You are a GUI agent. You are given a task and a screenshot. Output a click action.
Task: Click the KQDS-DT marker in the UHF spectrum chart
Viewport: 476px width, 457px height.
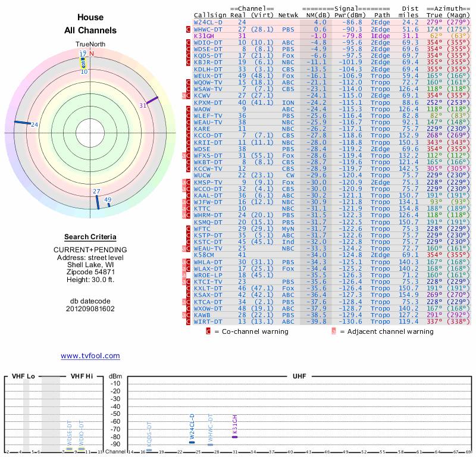click(x=149, y=450)
